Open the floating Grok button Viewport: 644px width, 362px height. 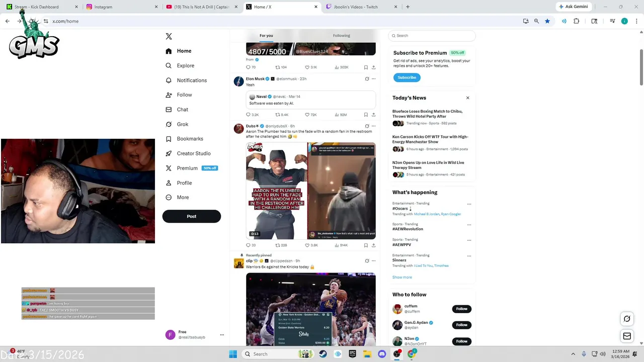click(627, 318)
